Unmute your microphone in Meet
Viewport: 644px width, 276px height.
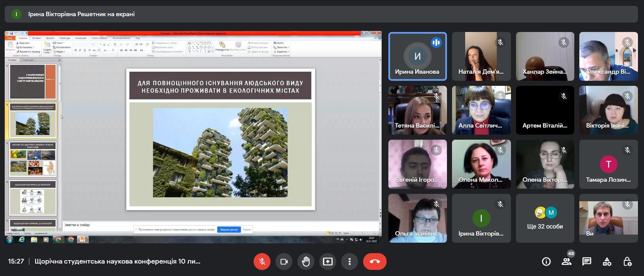click(262, 262)
